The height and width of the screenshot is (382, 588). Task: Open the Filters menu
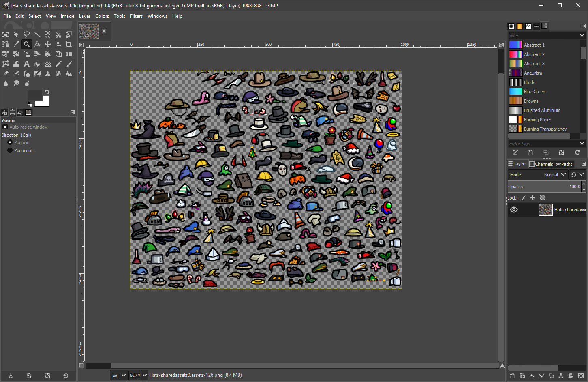tap(136, 16)
